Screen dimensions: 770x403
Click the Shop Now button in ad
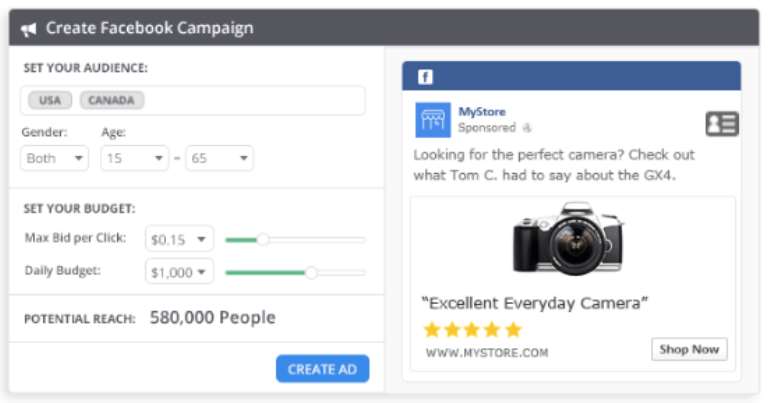pyautogui.click(x=689, y=349)
